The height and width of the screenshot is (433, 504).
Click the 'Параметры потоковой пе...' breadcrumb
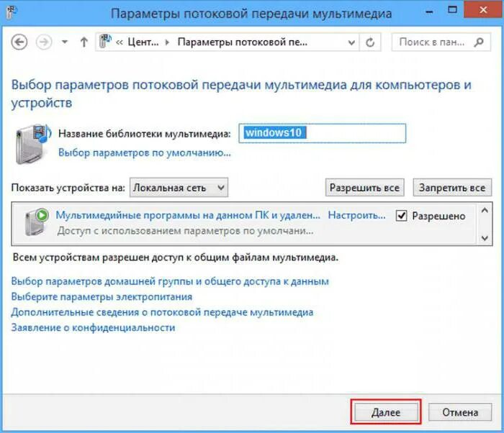[x=243, y=42]
